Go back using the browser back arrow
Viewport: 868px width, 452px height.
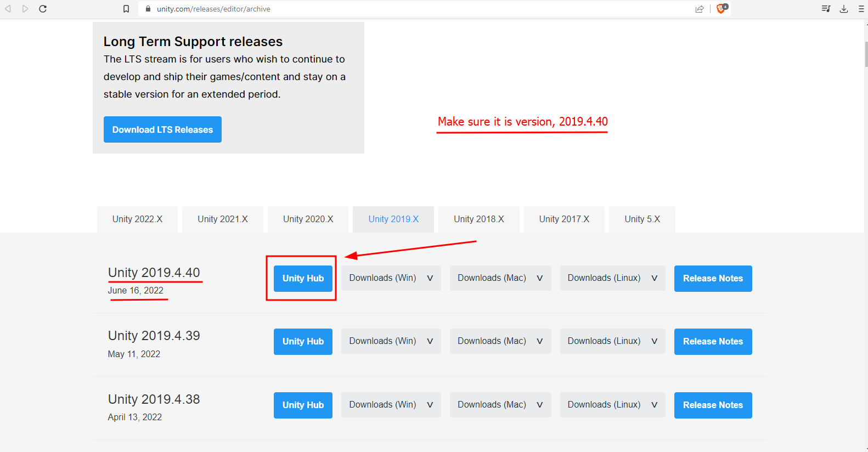pyautogui.click(x=8, y=9)
